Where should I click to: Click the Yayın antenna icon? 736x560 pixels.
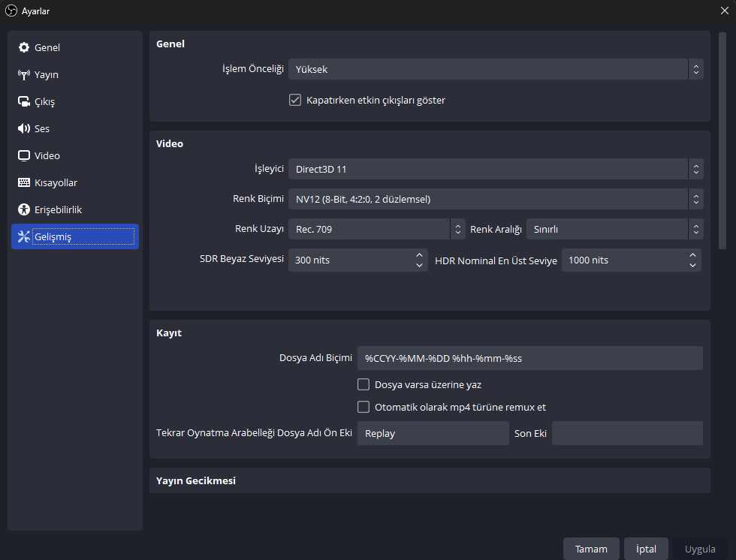[23, 74]
